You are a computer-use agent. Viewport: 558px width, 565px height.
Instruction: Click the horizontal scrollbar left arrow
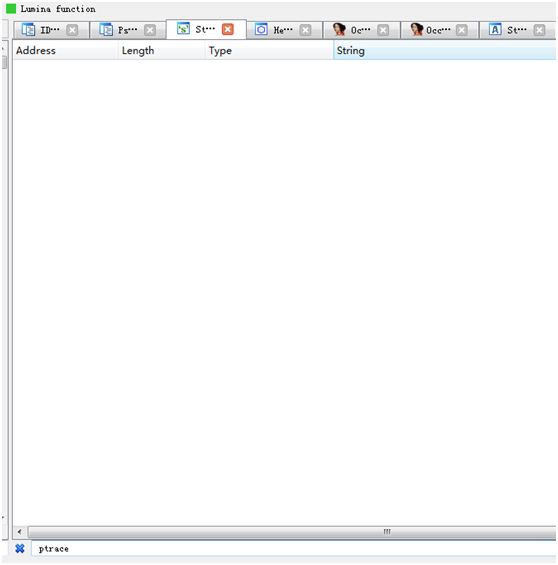(19, 531)
